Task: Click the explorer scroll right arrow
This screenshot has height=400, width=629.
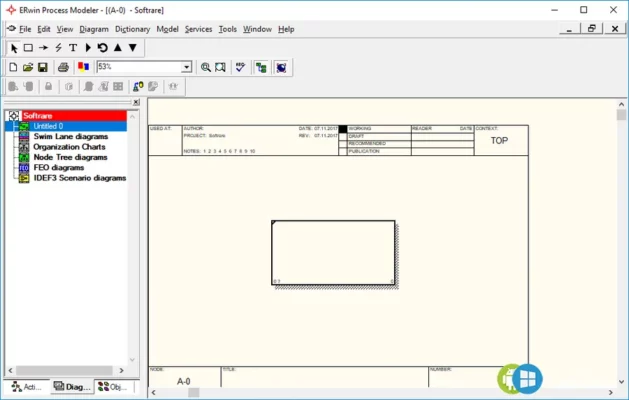Action: (122, 370)
